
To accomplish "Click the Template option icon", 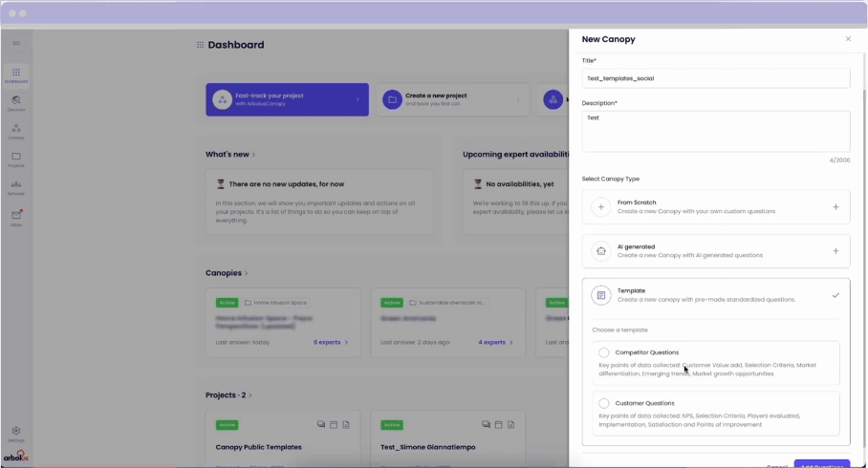I will pyautogui.click(x=600, y=295).
